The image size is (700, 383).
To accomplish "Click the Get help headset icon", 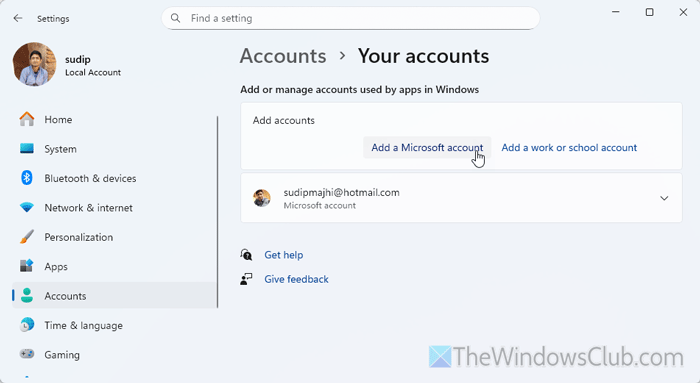I will click(x=246, y=255).
